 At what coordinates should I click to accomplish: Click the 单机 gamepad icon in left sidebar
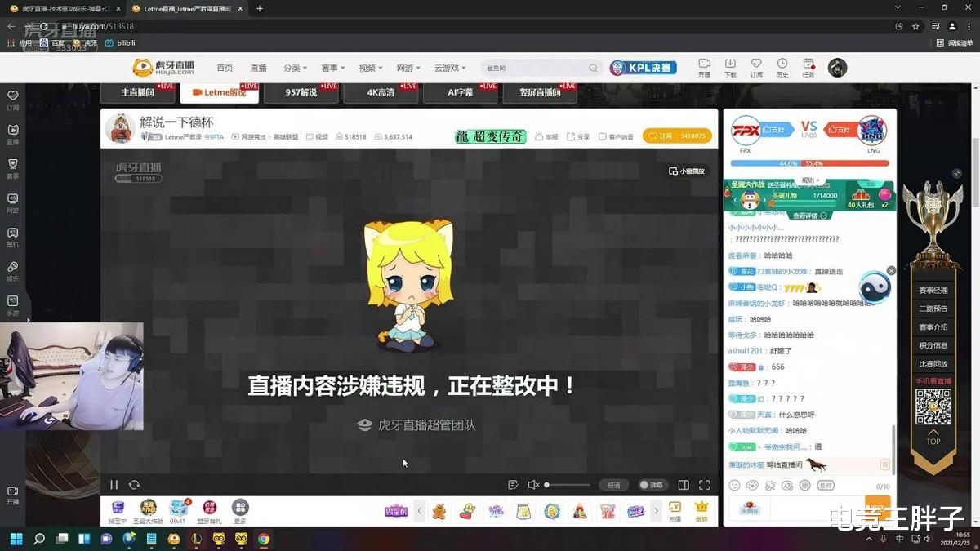click(x=13, y=233)
